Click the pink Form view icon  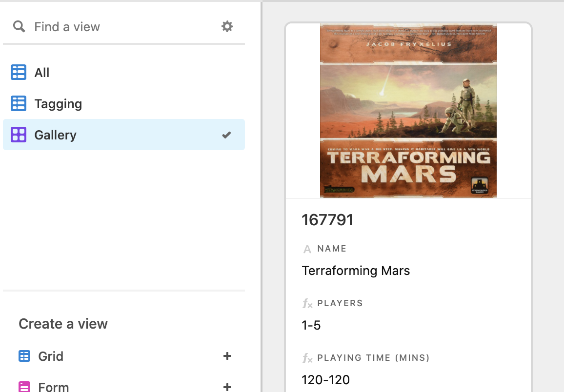(24, 387)
